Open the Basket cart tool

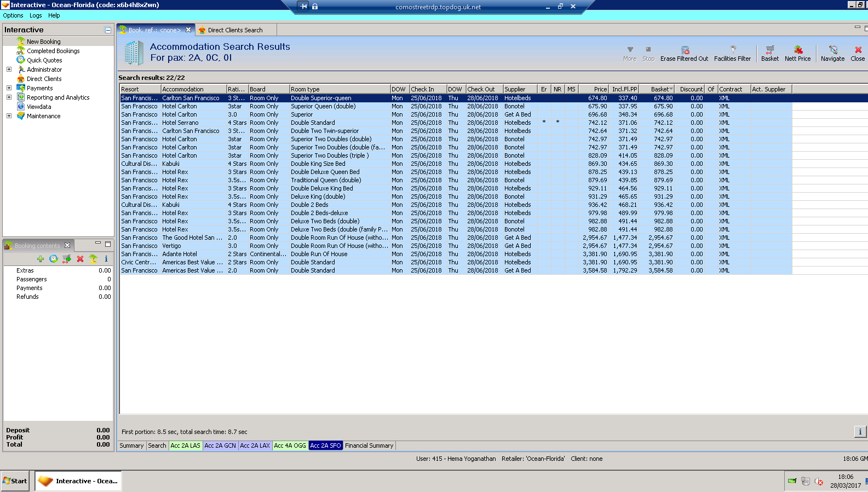click(770, 53)
